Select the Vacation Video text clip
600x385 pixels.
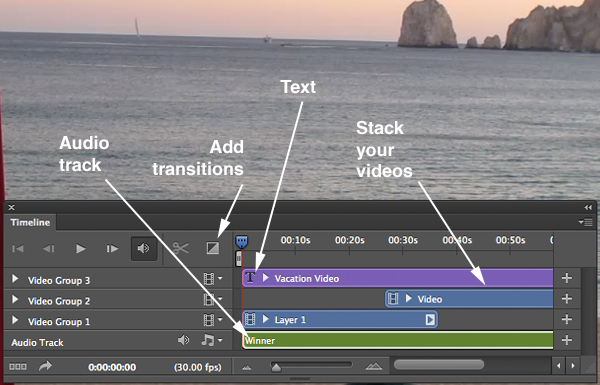398,278
